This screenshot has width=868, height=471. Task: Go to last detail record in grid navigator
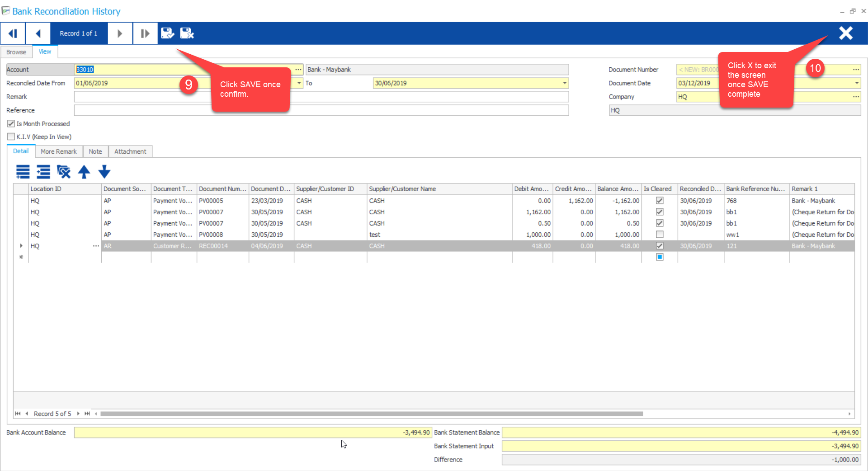[x=87, y=414]
